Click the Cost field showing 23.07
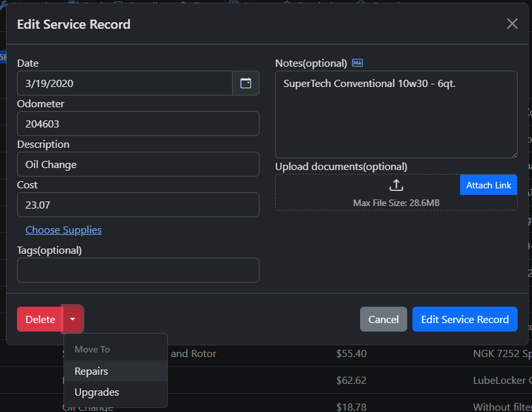The width and height of the screenshot is (532, 412). click(x=138, y=205)
